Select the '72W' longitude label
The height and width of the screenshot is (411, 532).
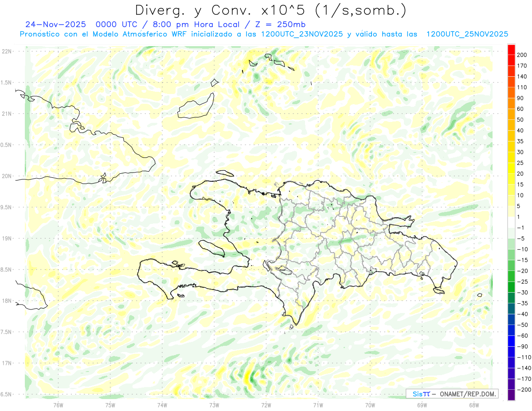coord(266,405)
